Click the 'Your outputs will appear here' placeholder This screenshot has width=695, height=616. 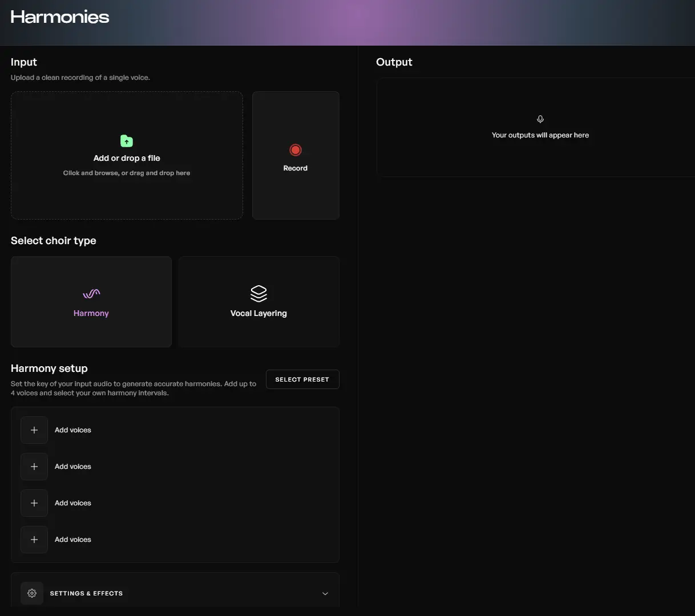point(540,135)
